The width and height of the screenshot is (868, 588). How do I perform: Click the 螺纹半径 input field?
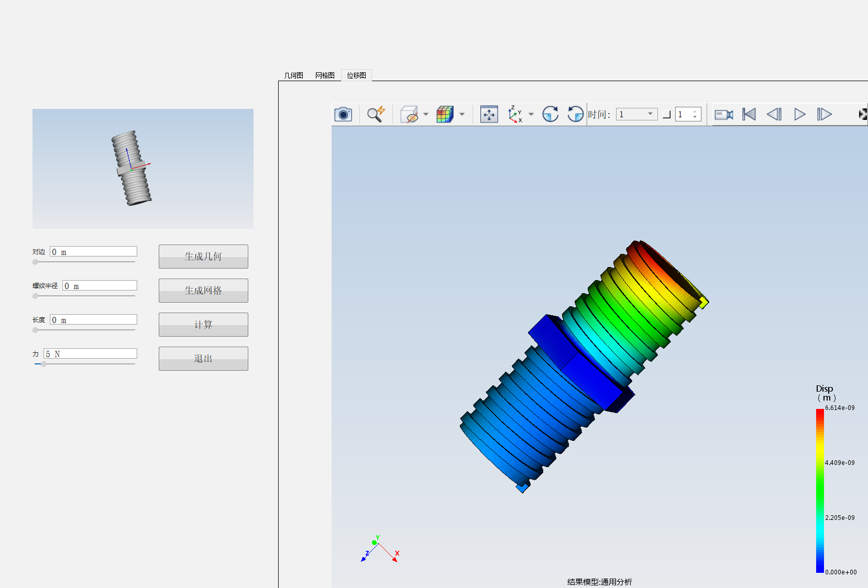click(100, 286)
